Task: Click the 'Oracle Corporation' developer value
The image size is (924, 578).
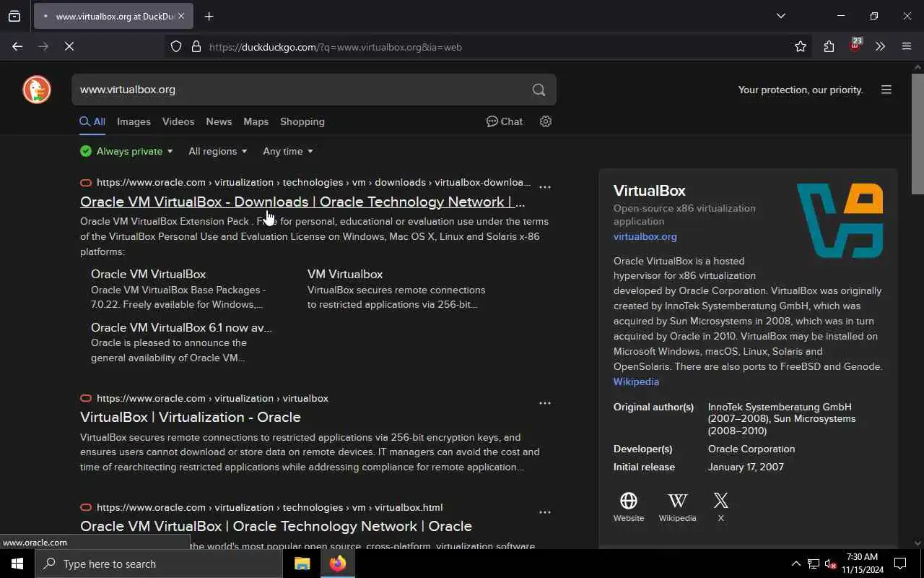Action: tap(751, 449)
